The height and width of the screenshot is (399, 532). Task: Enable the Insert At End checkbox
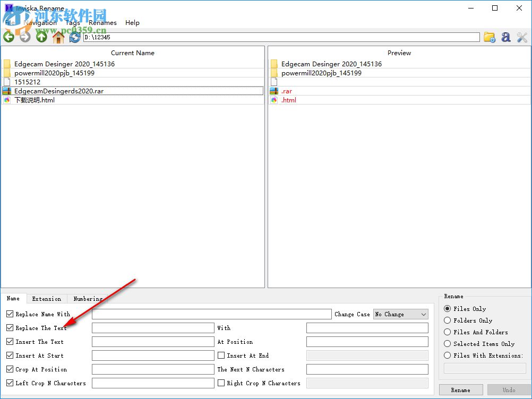click(221, 355)
